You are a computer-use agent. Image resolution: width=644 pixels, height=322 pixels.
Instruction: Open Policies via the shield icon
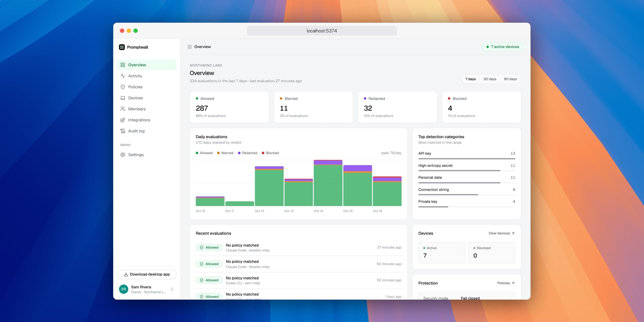(x=123, y=87)
